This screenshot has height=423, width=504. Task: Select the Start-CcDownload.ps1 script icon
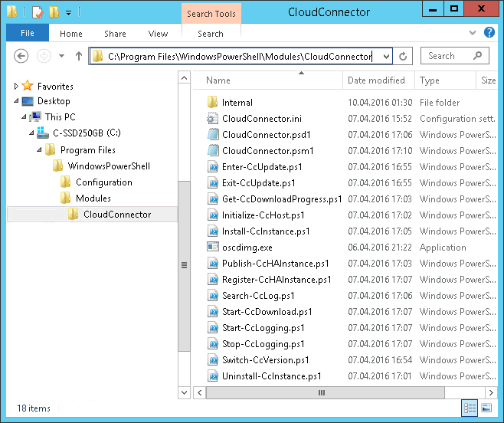[212, 312]
